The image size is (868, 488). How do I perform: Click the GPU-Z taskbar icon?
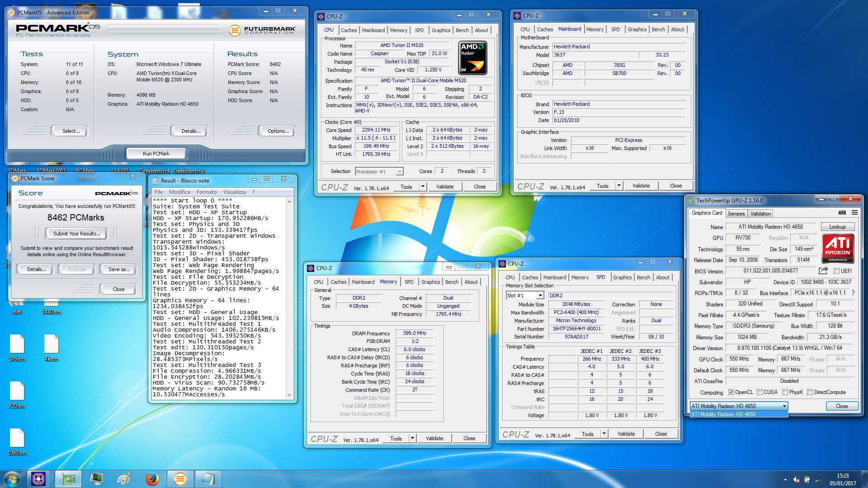(x=68, y=479)
